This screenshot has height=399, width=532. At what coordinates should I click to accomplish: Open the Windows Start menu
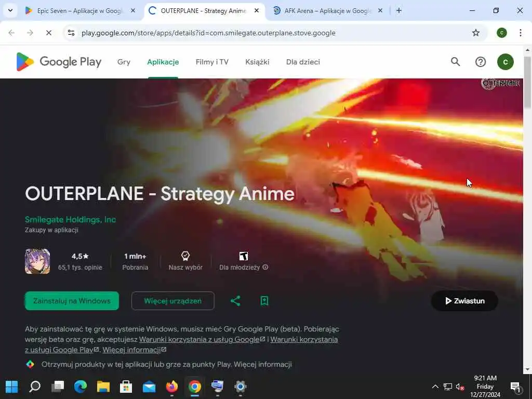click(11, 387)
